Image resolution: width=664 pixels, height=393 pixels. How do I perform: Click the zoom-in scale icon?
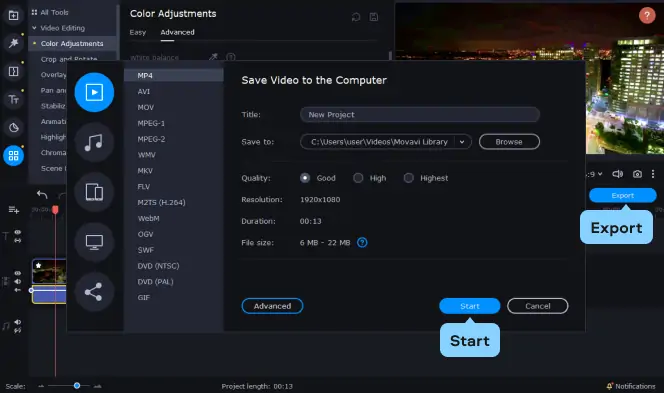97,386
